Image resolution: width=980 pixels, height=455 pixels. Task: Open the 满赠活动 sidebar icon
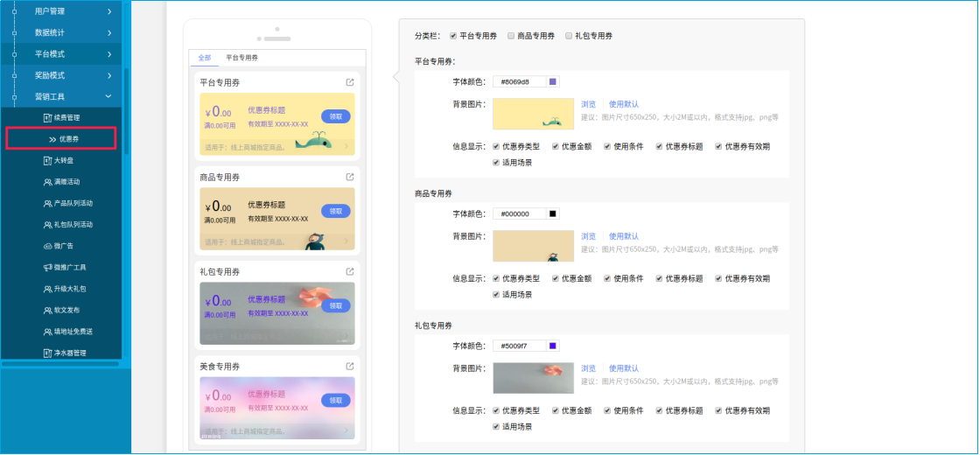click(x=47, y=182)
